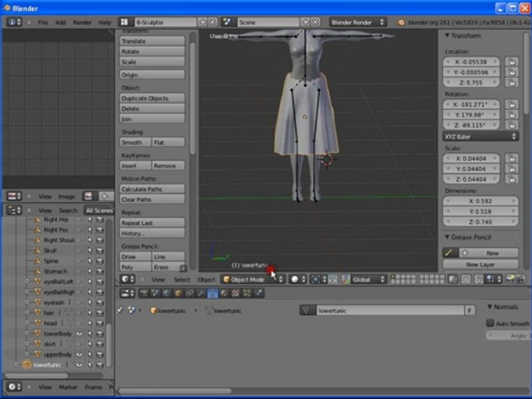Click the mesh icon next to lowerBody

click(x=38, y=334)
